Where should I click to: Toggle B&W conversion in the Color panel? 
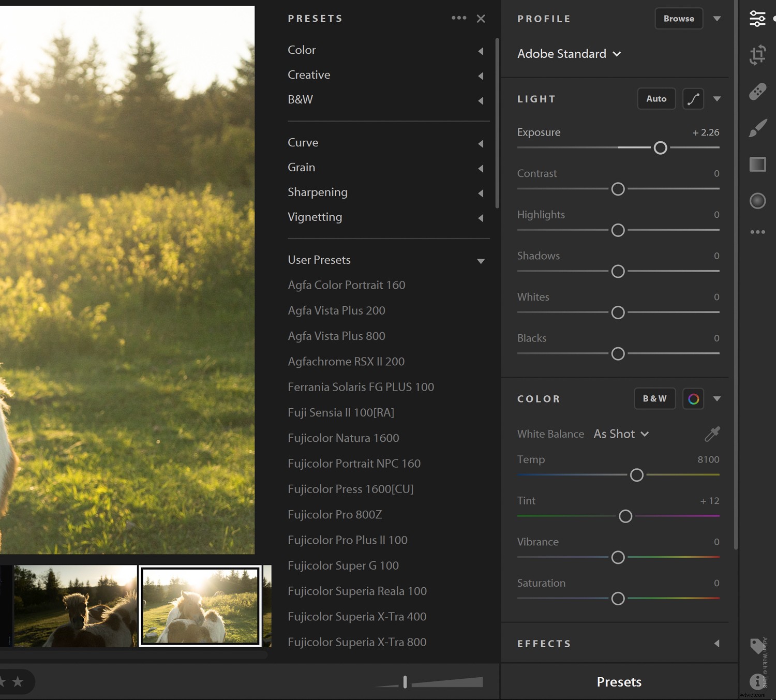tap(654, 398)
